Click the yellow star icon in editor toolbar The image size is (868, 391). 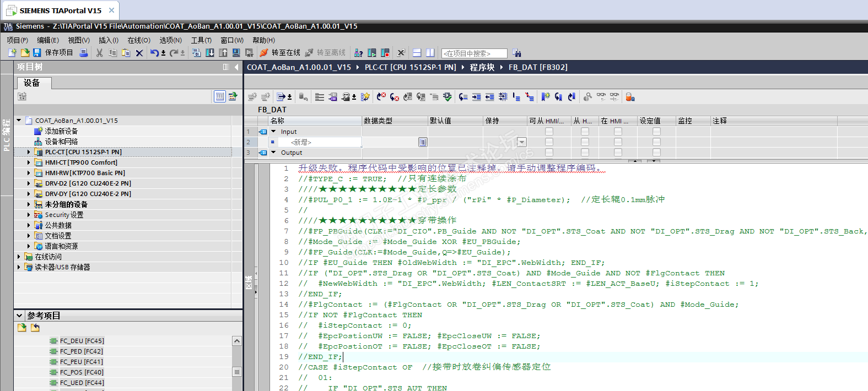coord(365,97)
